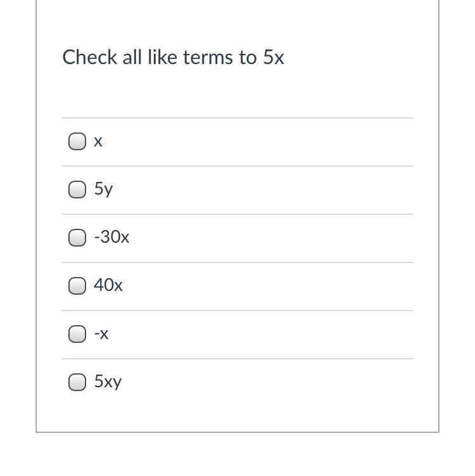This screenshot has width=475, height=476.
Task: Click the 'x' answer label text
Action: tap(98, 141)
